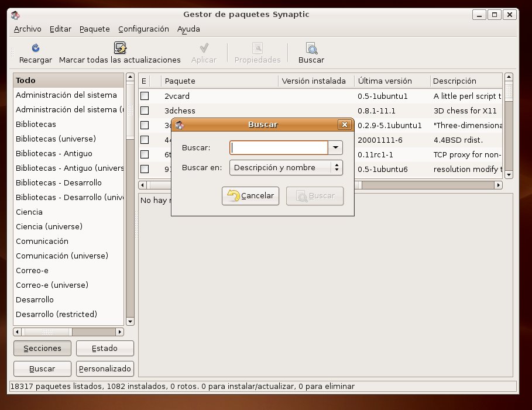Tick checkbox of package version 0.11rc1-1

(x=145, y=154)
